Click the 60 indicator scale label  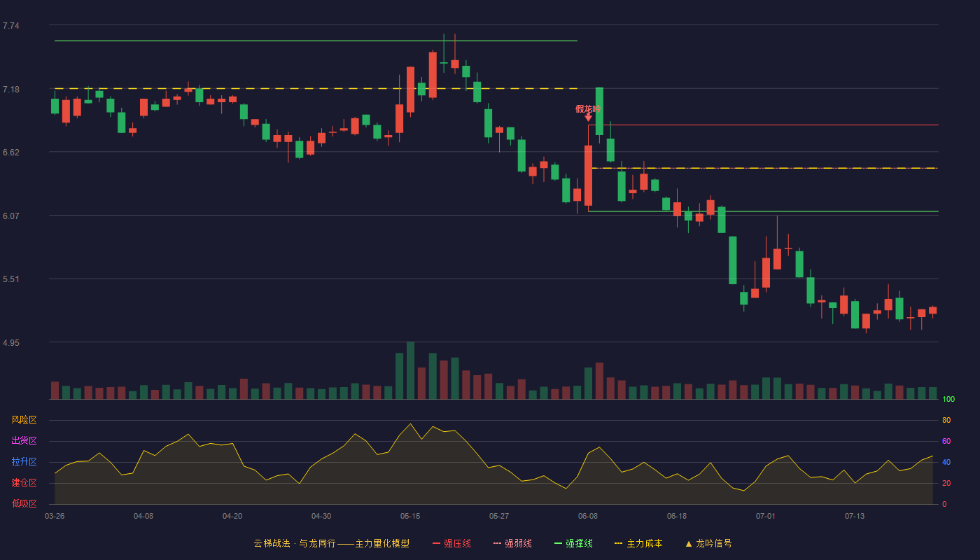pyautogui.click(x=946, y=442)
